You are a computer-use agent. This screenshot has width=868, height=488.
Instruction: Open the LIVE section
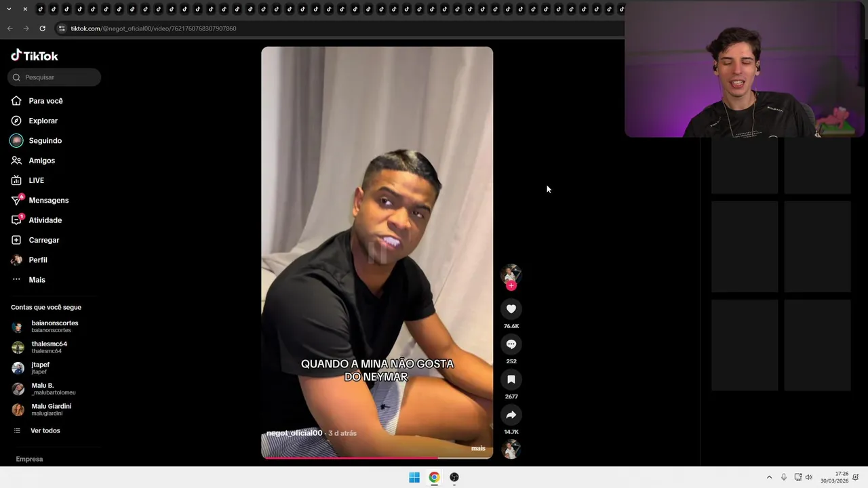click(x=28, y=180)
